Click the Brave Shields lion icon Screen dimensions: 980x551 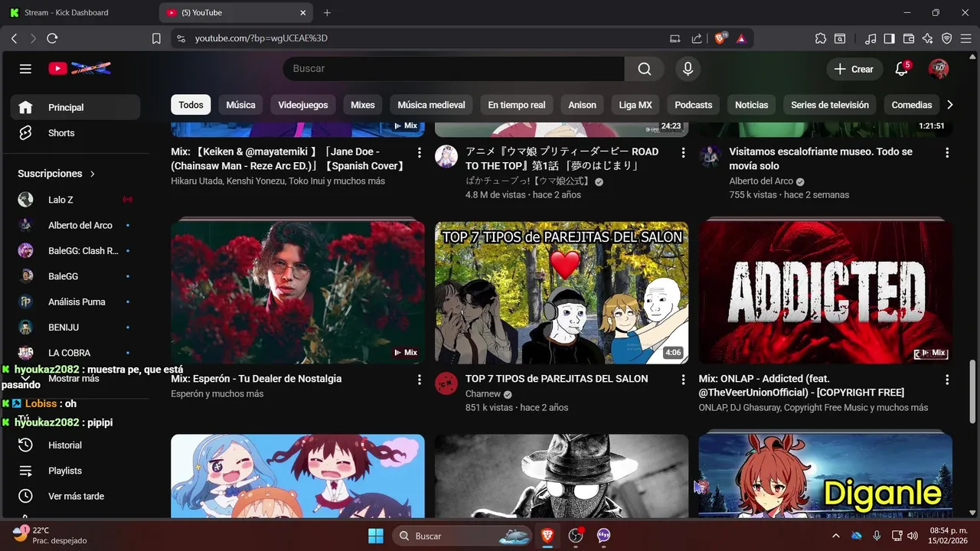point(720,38)
